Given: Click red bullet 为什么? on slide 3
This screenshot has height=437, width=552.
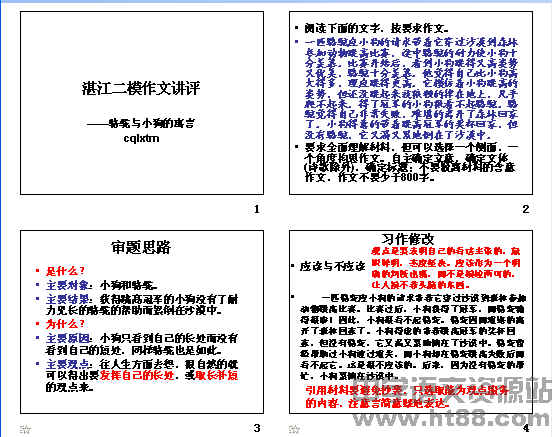Looking at the screenshot, I should click(x=65, y=324).
